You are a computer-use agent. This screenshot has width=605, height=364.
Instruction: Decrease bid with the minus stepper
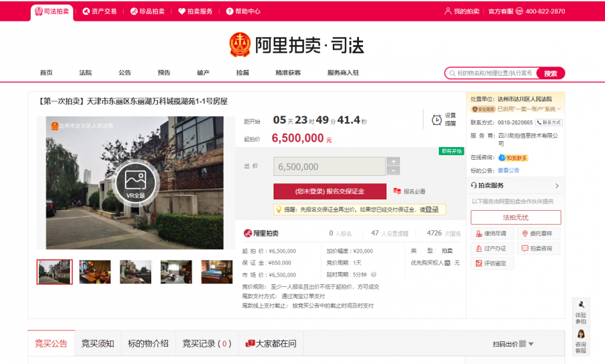click(x=393, y=171)
